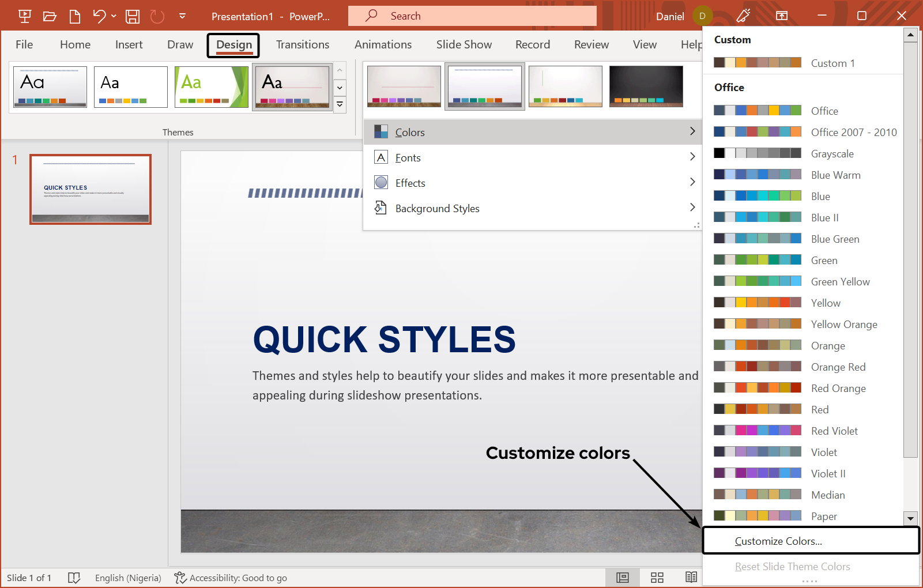Open the Accessibility: Good to go checker
This screenshot has width=923, height=588.
[x=230, y=577]
